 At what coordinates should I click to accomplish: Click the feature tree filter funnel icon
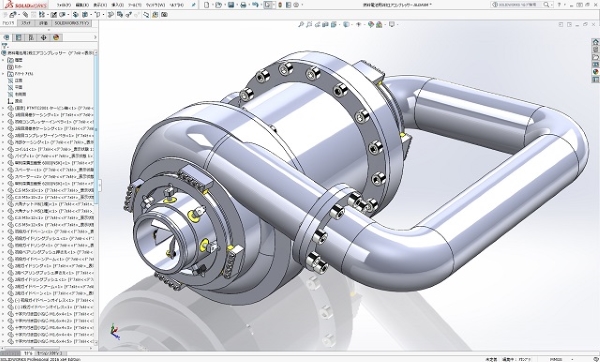[5, 46]
